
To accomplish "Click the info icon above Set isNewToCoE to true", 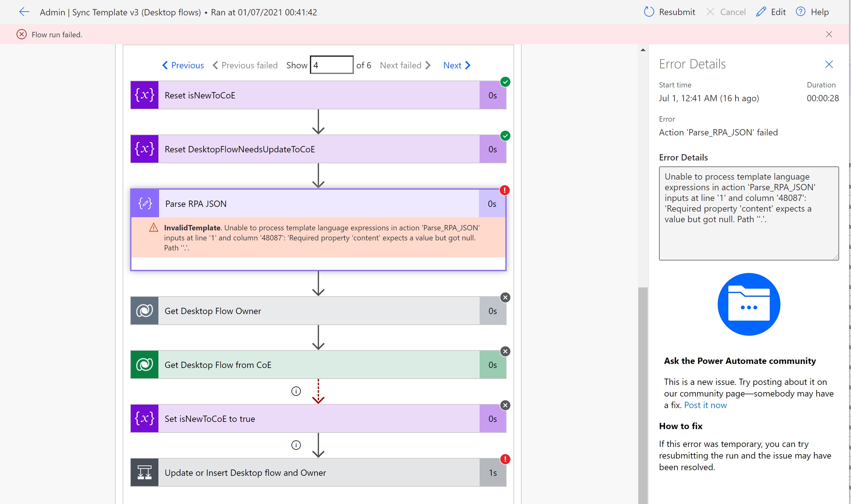I will tap(296, 391).
